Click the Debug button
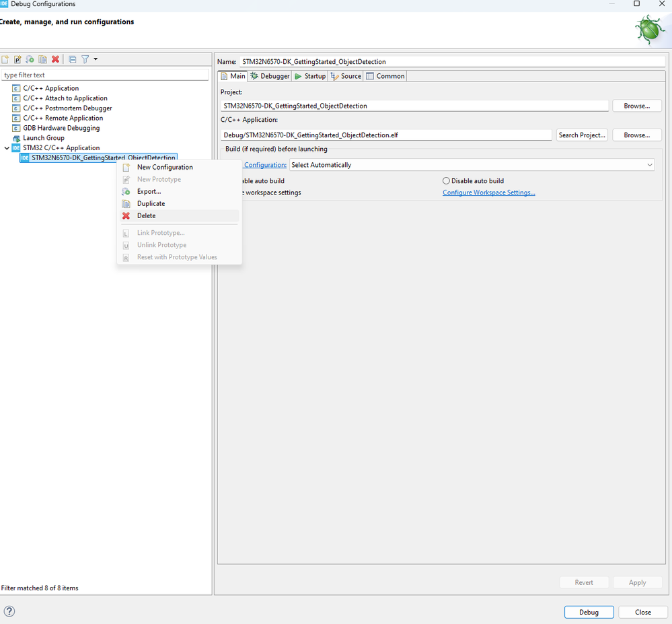This screenshot has width=672, height=624. tap(589, 612)
